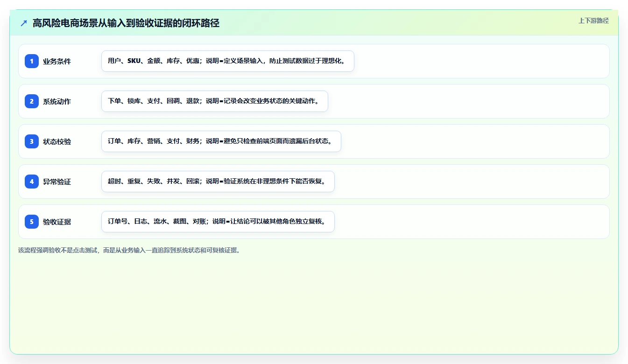The image size is (628, 364).
Task: Click the footer note 该流程强调验收不是点击测试
Action: click(129, 250)
